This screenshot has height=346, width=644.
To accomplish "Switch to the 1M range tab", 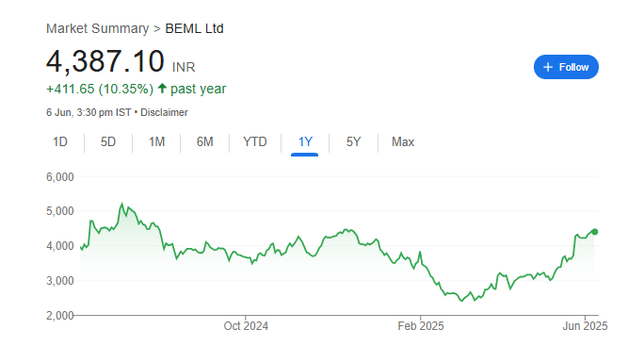I will pyautogui.click(x=156, y=142).
